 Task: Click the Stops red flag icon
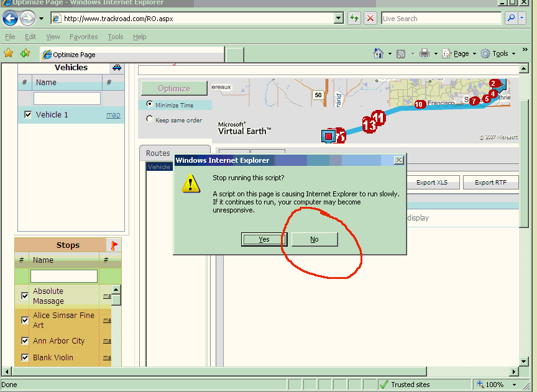click(114, 245)
